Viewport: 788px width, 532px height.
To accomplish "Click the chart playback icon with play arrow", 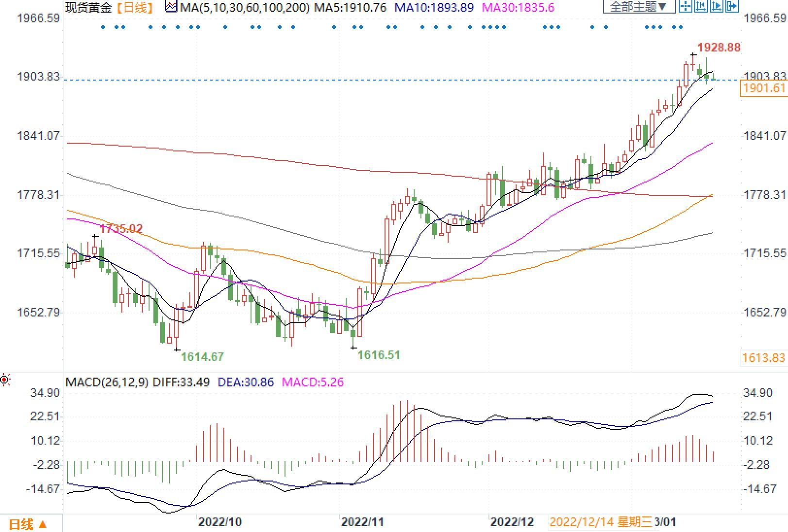I will click(716, 6).
